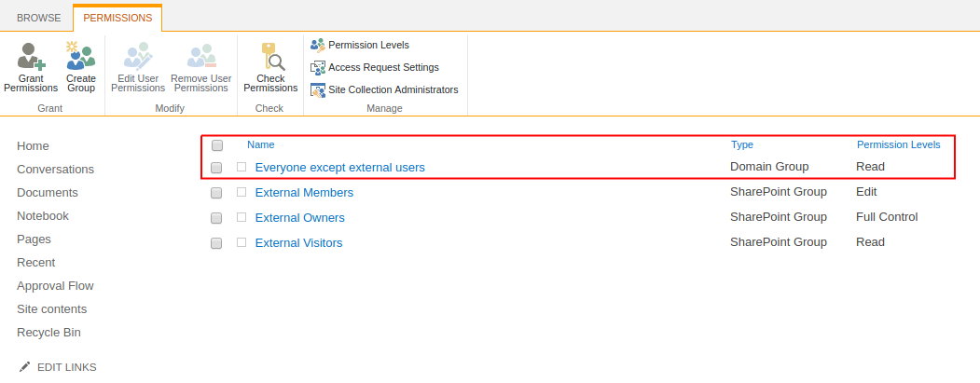Open Everyone except external users link
This screenshot has width=980, height=383.
click(339, 168)
